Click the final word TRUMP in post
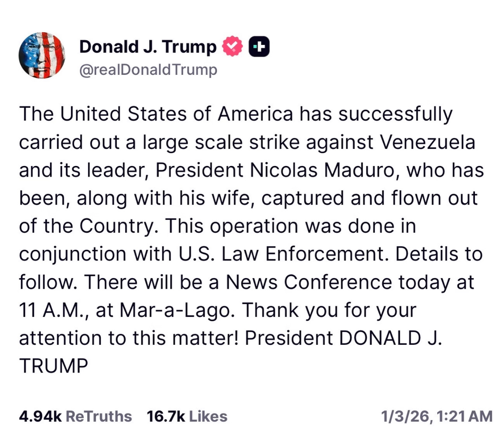The image size is (504, 441). point(53,366)
